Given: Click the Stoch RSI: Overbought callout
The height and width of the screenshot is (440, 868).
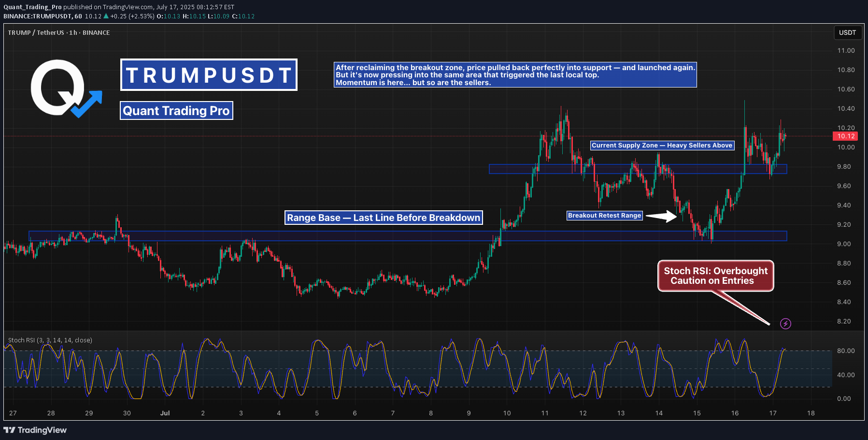Looking at the screenshot, I should pyautogui.click(x=715, y=276).
